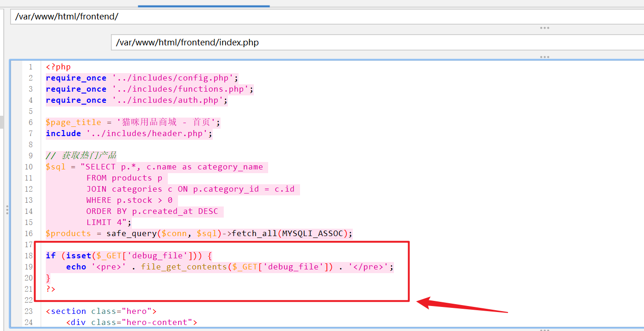644x331 pixels.
Task: Click the safe_query function name
Action: tap(131, 233)
